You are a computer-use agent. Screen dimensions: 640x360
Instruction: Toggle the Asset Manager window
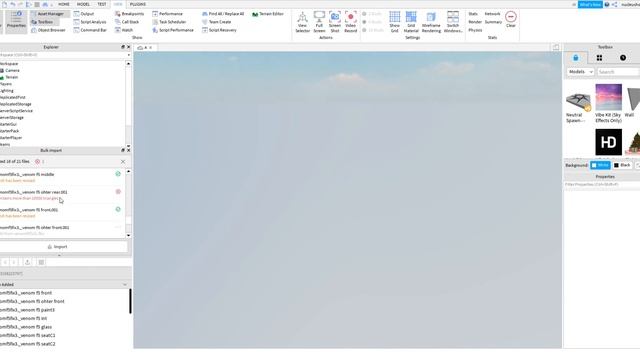coord(47,14)
